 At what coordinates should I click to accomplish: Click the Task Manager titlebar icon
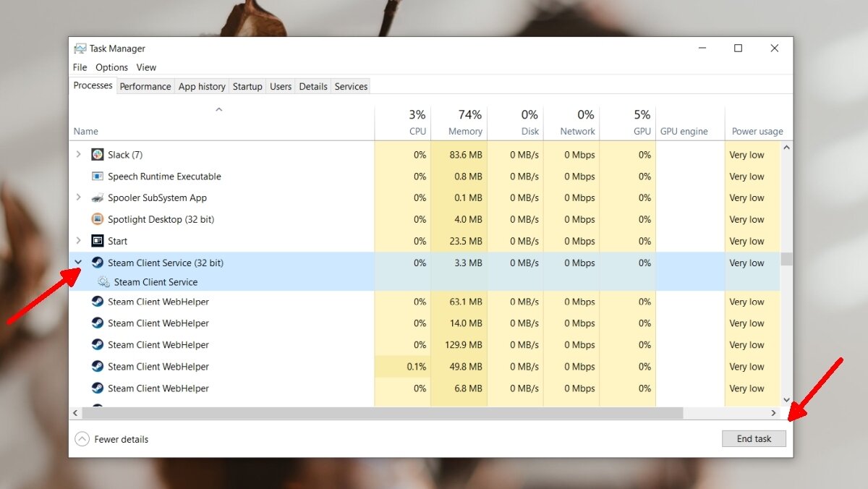[80, 48]
